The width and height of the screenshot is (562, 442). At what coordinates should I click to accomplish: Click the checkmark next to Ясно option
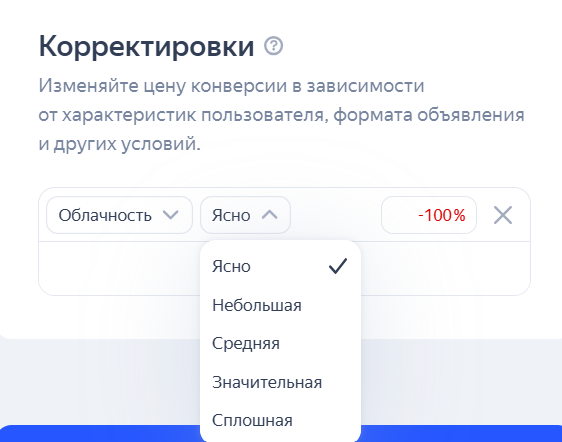[338, 266]
